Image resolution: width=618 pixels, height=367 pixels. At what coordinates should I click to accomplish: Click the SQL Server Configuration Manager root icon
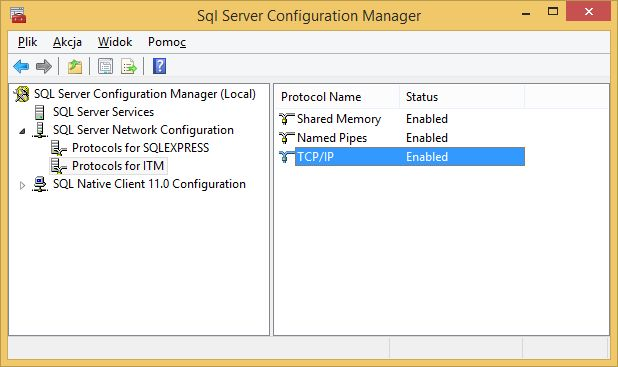(22, 94)
